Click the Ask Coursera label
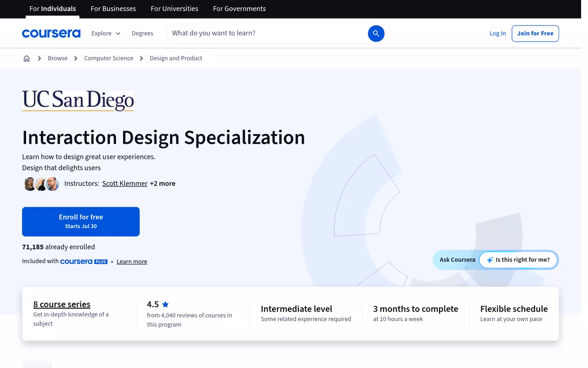The height and width of the screenshot is (368, 588). click(x=457, y=260)
